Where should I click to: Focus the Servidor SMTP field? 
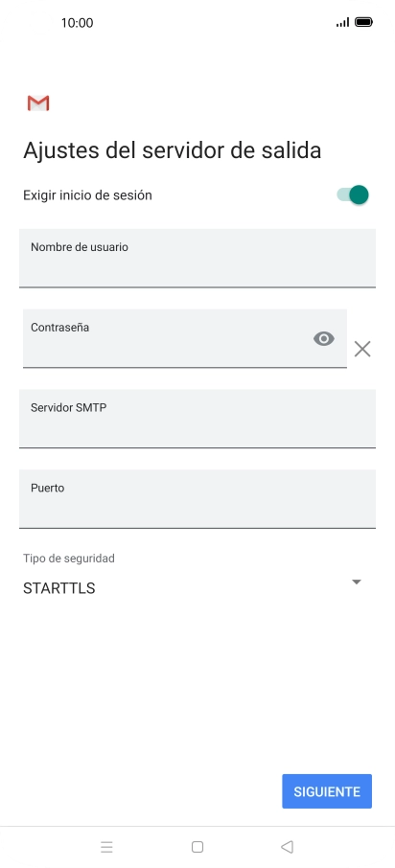point(197,419)
